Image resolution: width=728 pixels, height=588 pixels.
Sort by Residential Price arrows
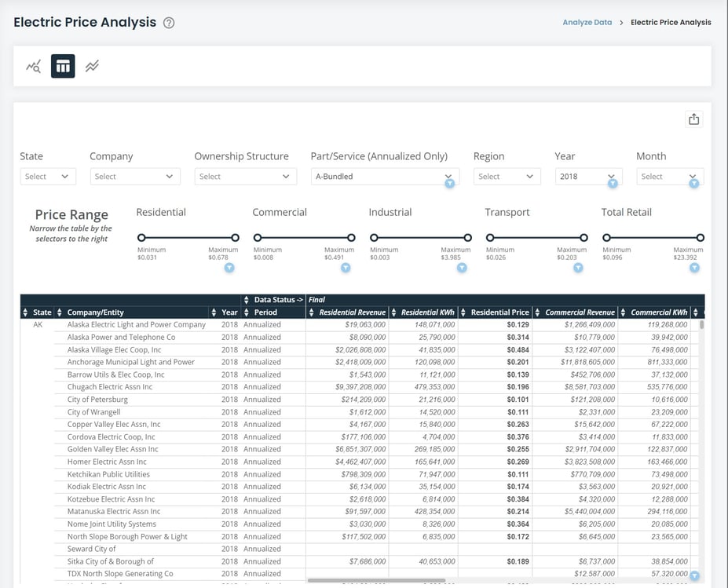[x=463, y=312]
